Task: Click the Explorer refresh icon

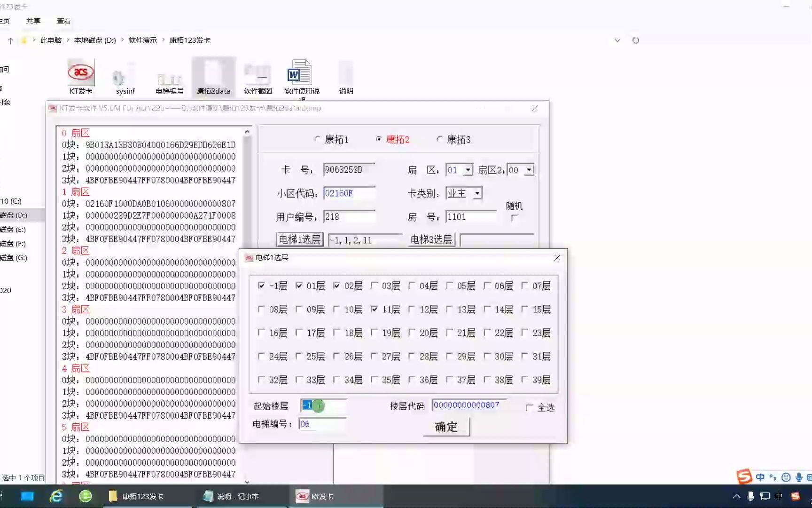Action: 636,40
